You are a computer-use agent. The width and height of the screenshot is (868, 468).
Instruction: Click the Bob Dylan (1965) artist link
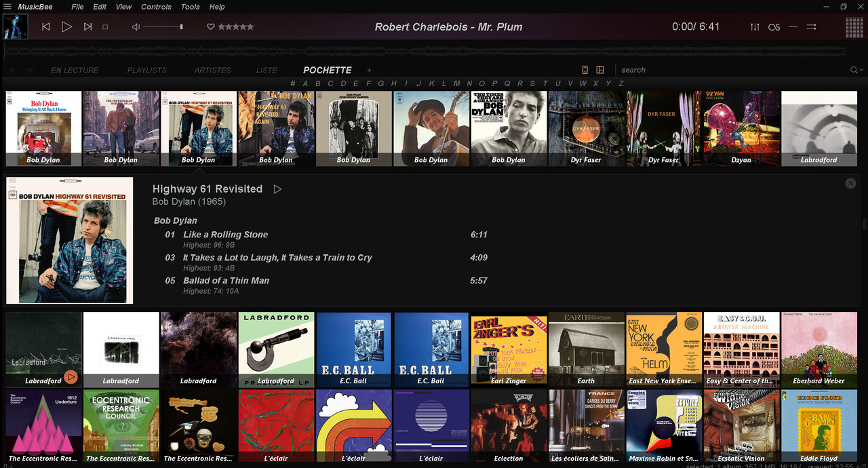[189, 202]
